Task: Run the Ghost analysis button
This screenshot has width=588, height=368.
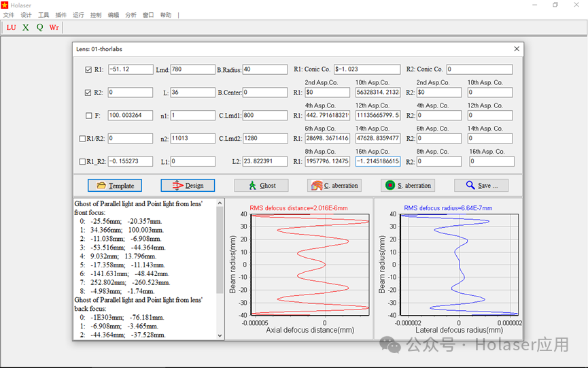Action: click(x=262, y=185)
